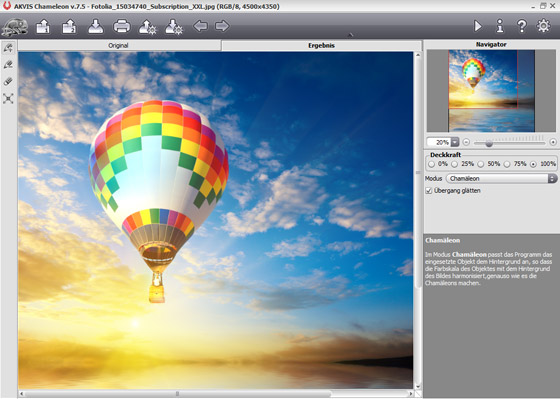Open program info with the i icon
The width and height of the screenshot is (560, 399).
pyautogui.click(x=500, y=26)
